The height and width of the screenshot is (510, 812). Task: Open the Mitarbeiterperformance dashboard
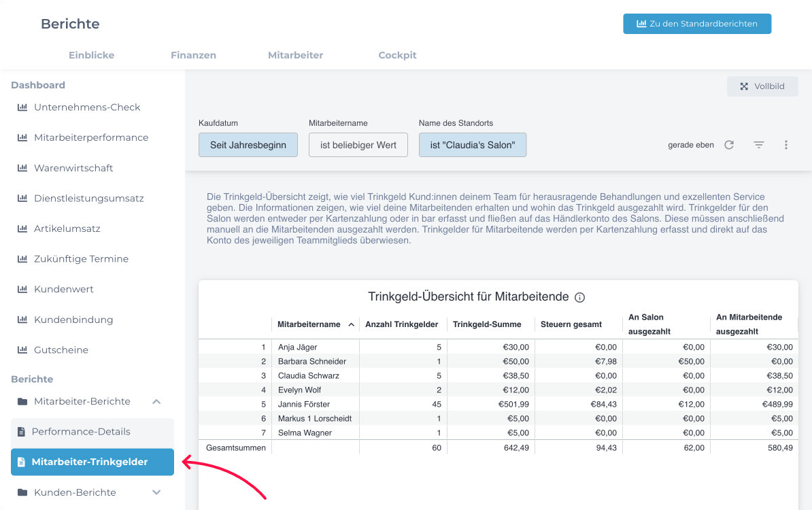(91, 137)
